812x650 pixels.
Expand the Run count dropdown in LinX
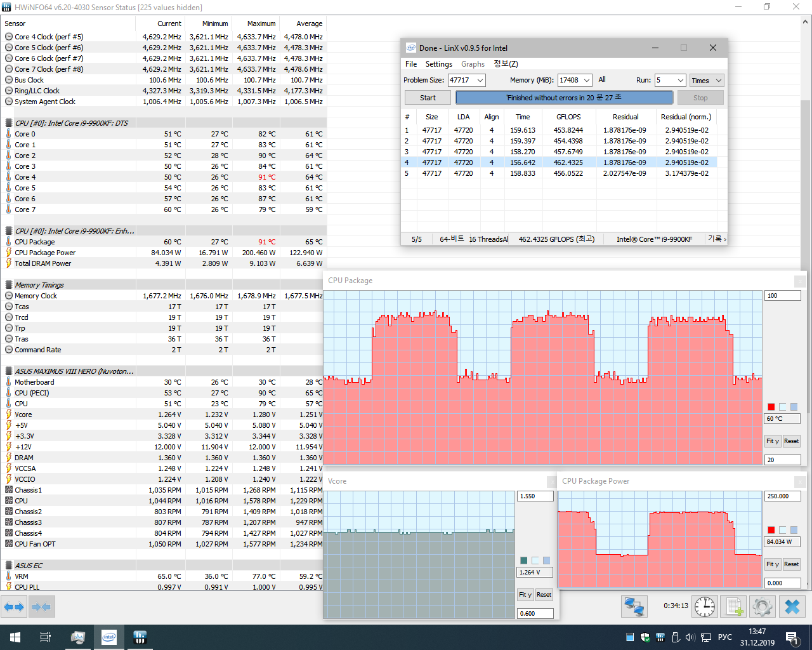(681, 81)
